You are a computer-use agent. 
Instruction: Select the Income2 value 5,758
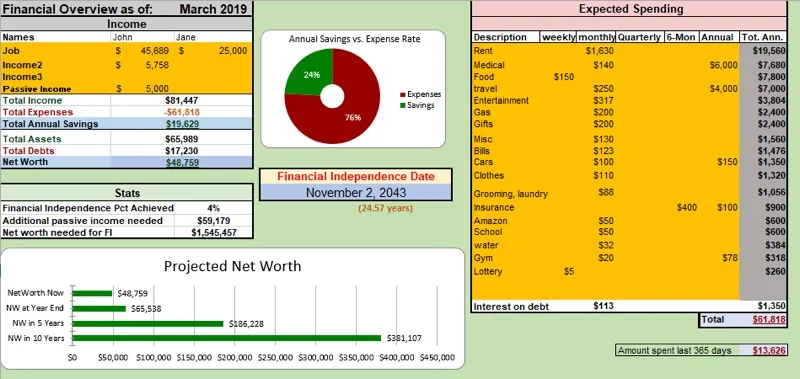click(x=158, y=65)
